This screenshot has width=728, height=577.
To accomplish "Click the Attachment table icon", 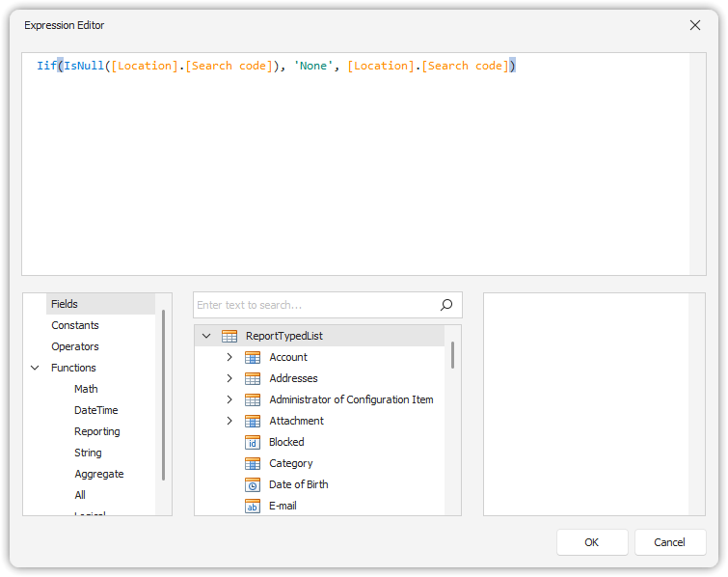I will coord(253,421).
